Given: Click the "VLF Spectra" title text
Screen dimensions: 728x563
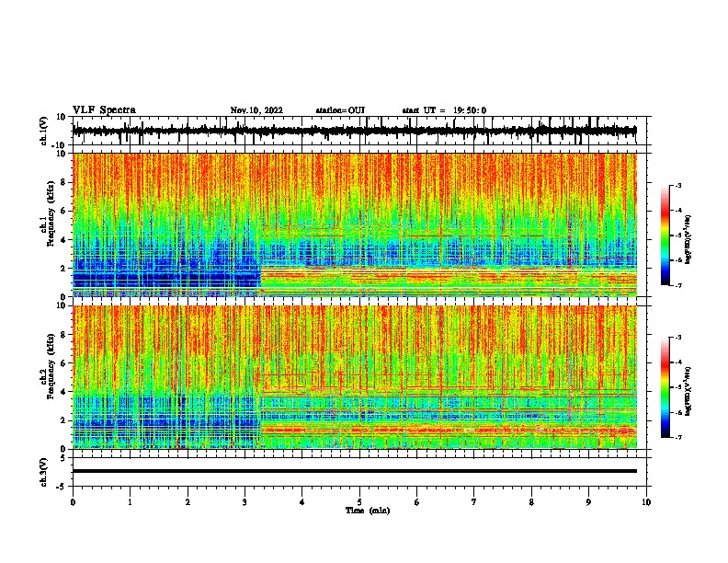Looking at the screenshot, I should (104, 110).
